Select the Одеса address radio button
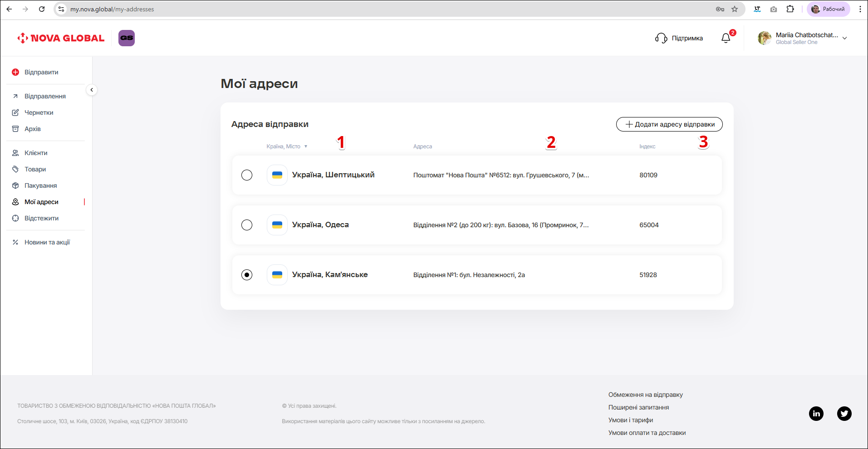This screenshot has width=868, height=449. pyautogui.click(x=247, y=225)
